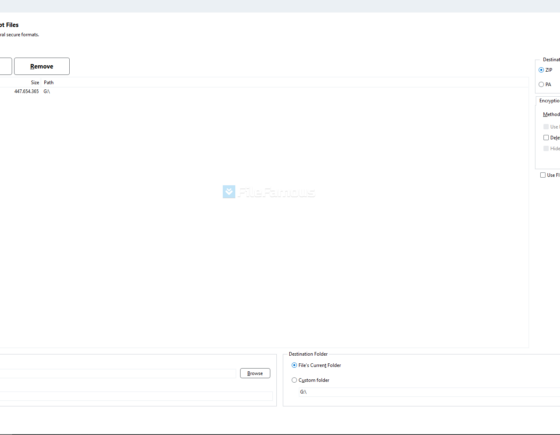Click the greyed-out 'Use' checkbox under Method

[546, 127]
